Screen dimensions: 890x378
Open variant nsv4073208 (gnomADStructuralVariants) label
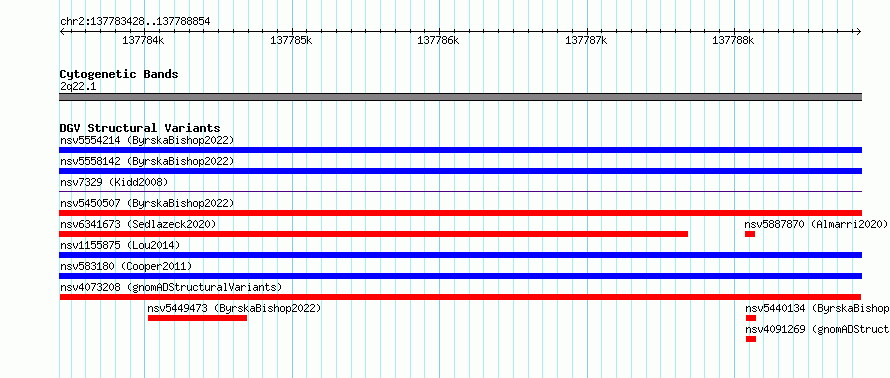pyautogui.click(x=171, y=287)
